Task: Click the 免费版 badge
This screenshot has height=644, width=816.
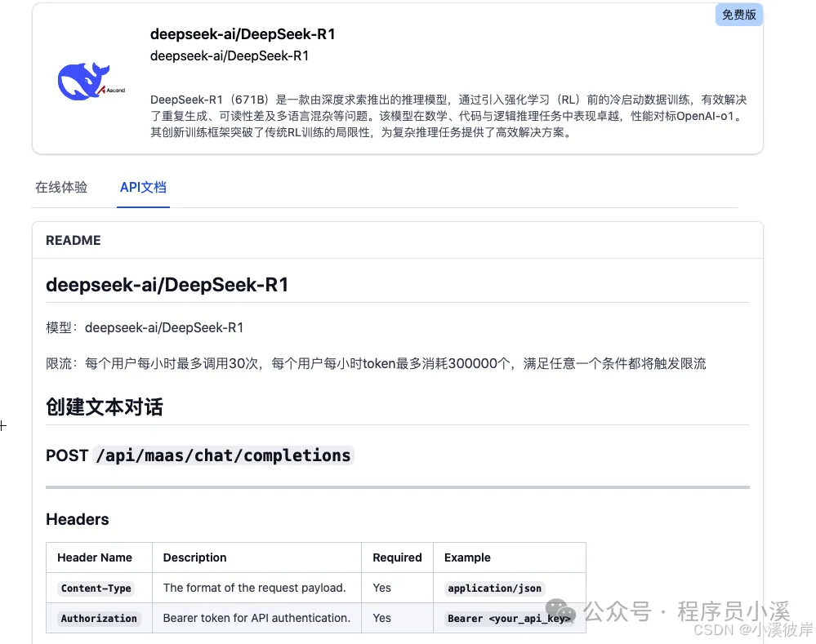Action: (x=738, y=15)
